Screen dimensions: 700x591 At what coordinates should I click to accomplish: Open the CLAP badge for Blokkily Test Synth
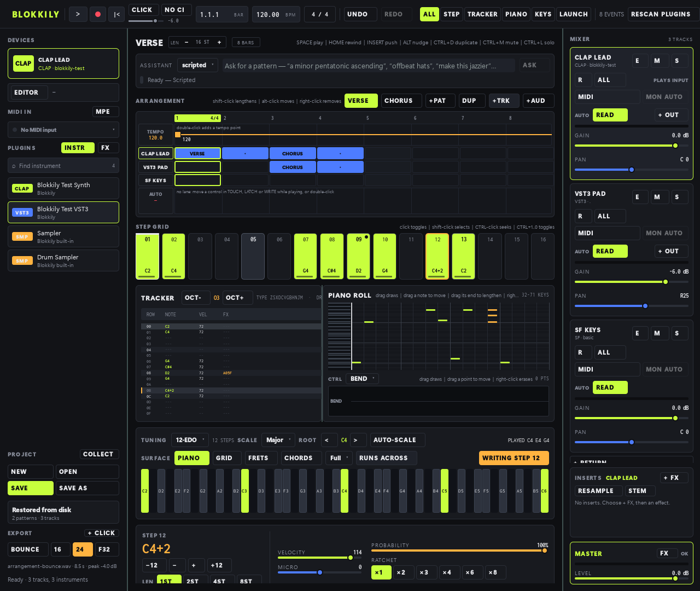point(22,188)
